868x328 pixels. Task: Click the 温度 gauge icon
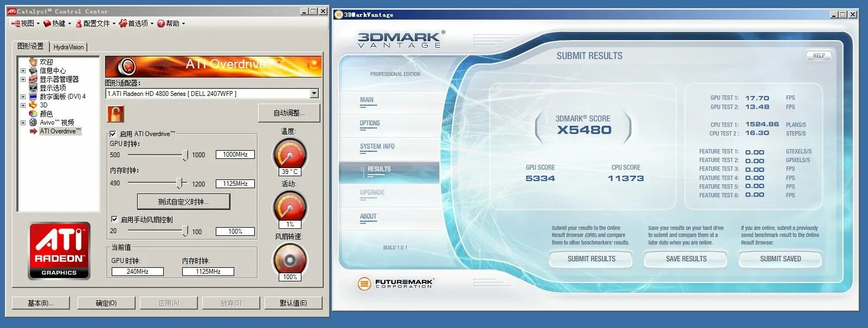(x=290, y=155)
